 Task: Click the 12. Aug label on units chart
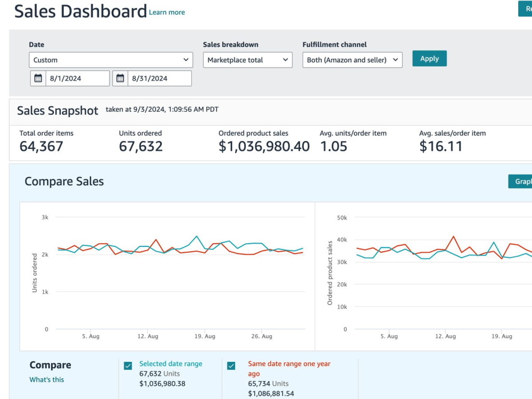(148, 336)
